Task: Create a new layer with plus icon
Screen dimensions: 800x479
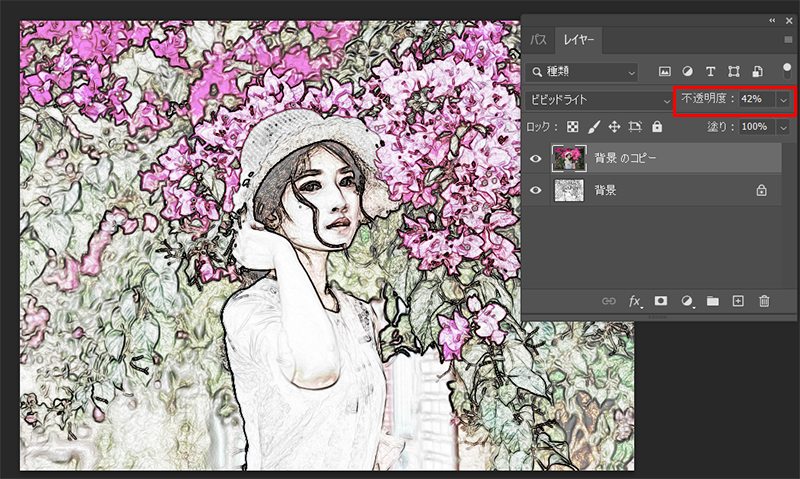Action: pyautogui.click(x=738, y=301)
